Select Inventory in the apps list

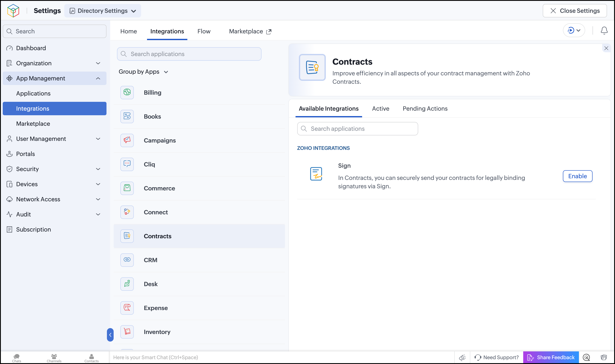tap(199, 332)
